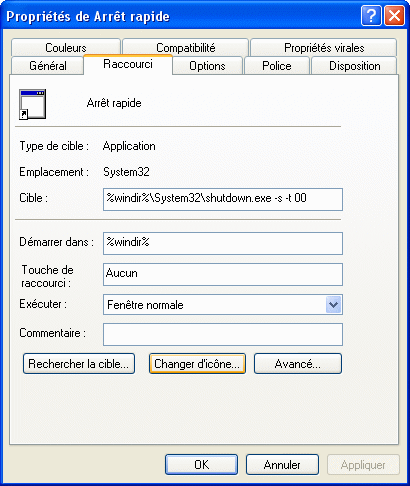This screenshot has width=410, height=486.
Task: Click the empty Commentaire field
Action: tap(223, 334)
